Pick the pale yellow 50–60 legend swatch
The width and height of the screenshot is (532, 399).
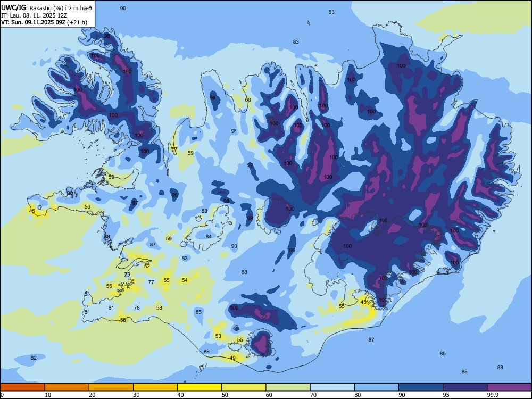(244, 387)
